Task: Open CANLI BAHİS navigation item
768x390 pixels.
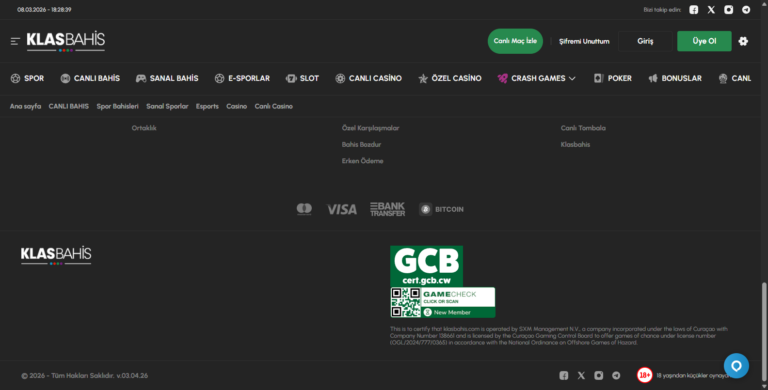Action: click(x=90, y=78)
